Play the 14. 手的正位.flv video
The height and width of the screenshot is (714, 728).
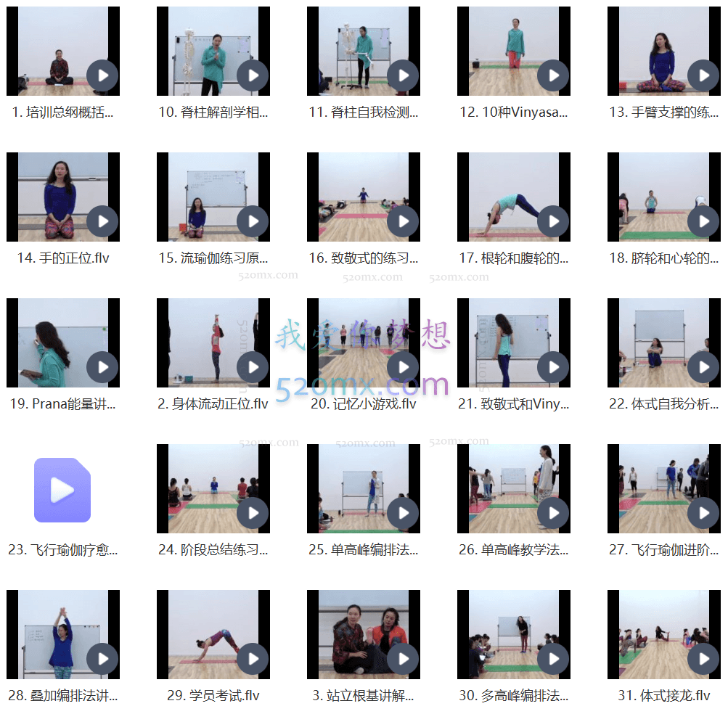point(102,221)
